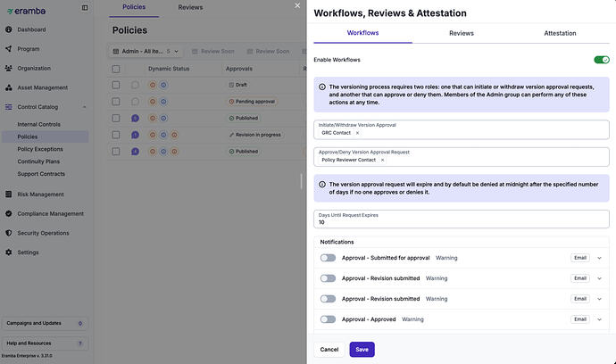Click the Pending approval status badge

(252, 102)
